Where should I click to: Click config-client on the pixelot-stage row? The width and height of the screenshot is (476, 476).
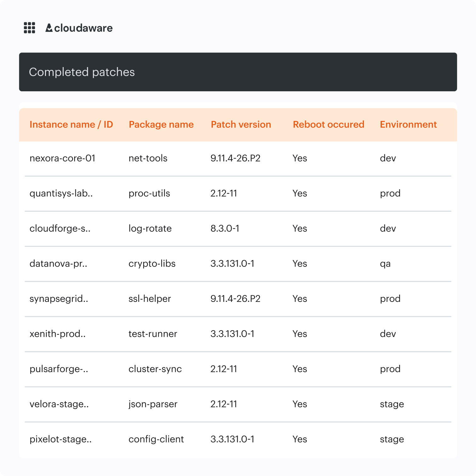[x=156, y=439]
